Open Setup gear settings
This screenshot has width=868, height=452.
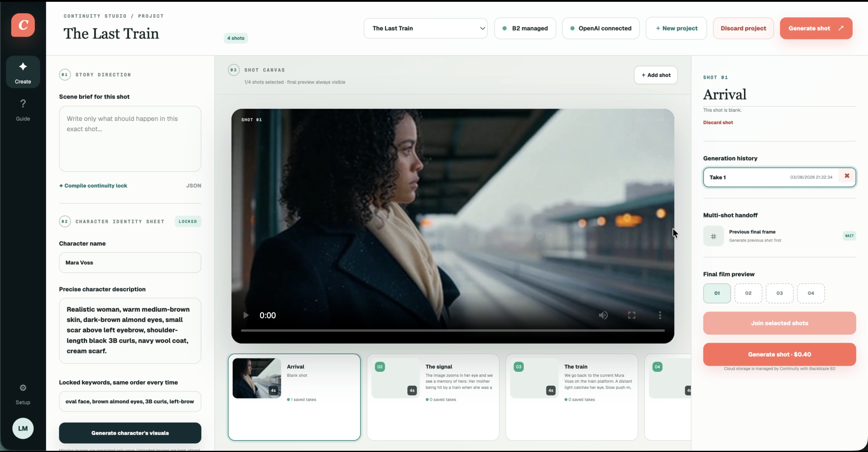tap(23, 394)
